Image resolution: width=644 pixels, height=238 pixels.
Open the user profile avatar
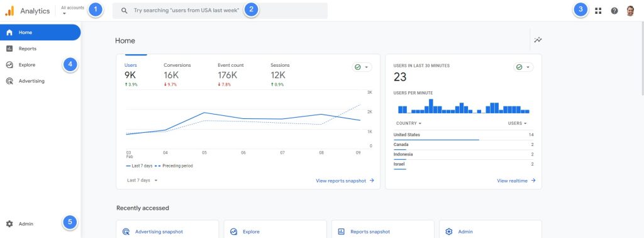click(630, 11)
